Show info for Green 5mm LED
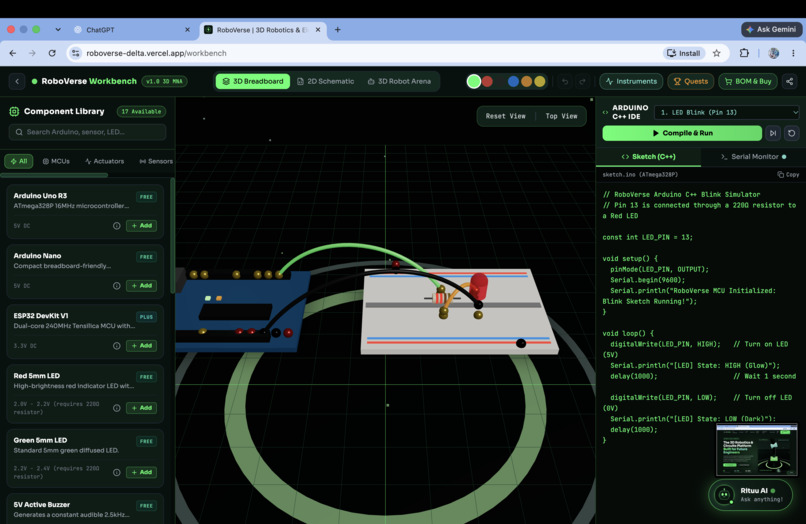The height and width of the screenshot is (524, 806). 117,472
